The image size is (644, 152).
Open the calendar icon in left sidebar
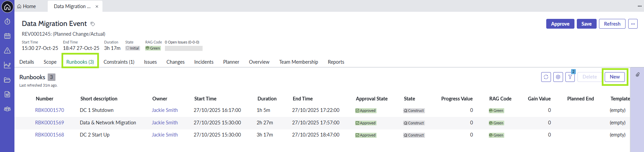pos(7,36)
